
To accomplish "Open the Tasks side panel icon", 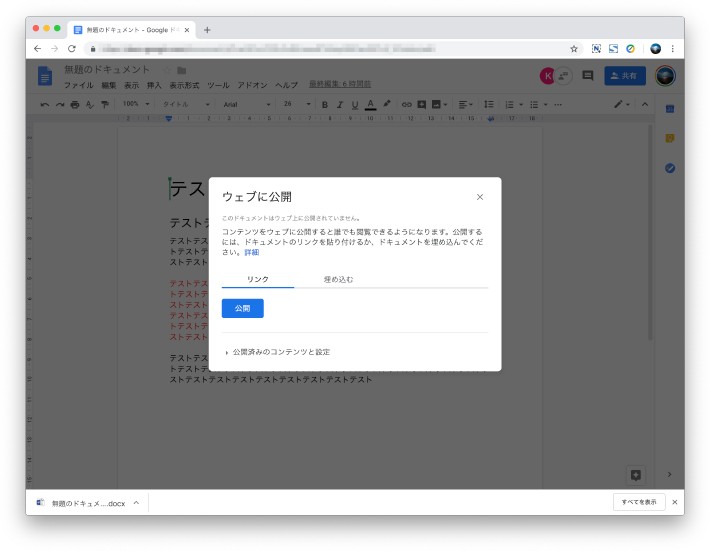I will (670, 168).
